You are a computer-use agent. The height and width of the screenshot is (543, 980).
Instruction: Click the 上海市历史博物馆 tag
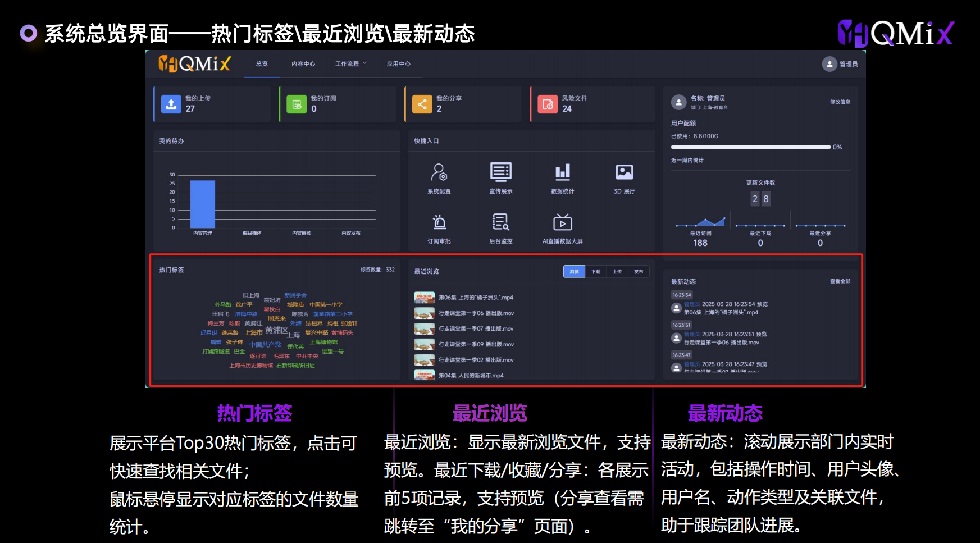click(x=251, y=366)
